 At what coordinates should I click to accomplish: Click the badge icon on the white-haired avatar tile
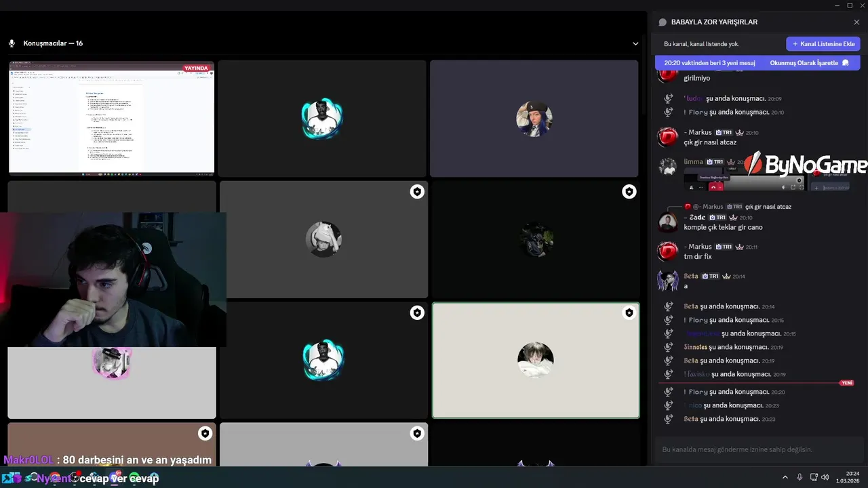pyautogui.click(x=417, y=192)
